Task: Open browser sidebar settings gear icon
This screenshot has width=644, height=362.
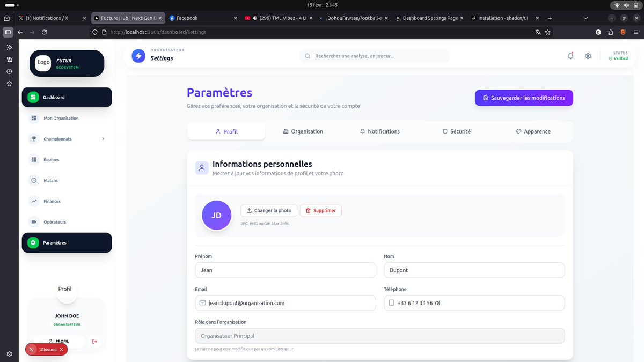Action: pos(9,354)
